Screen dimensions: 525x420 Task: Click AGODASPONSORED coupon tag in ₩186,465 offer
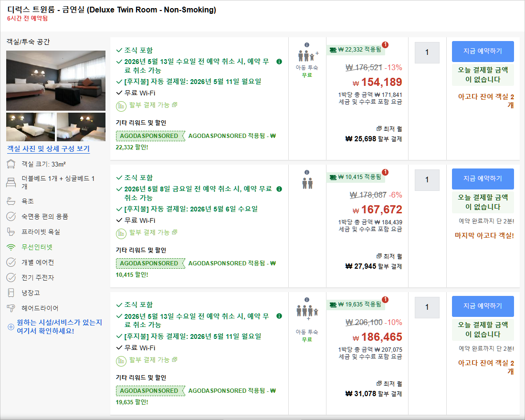(150, 390)
